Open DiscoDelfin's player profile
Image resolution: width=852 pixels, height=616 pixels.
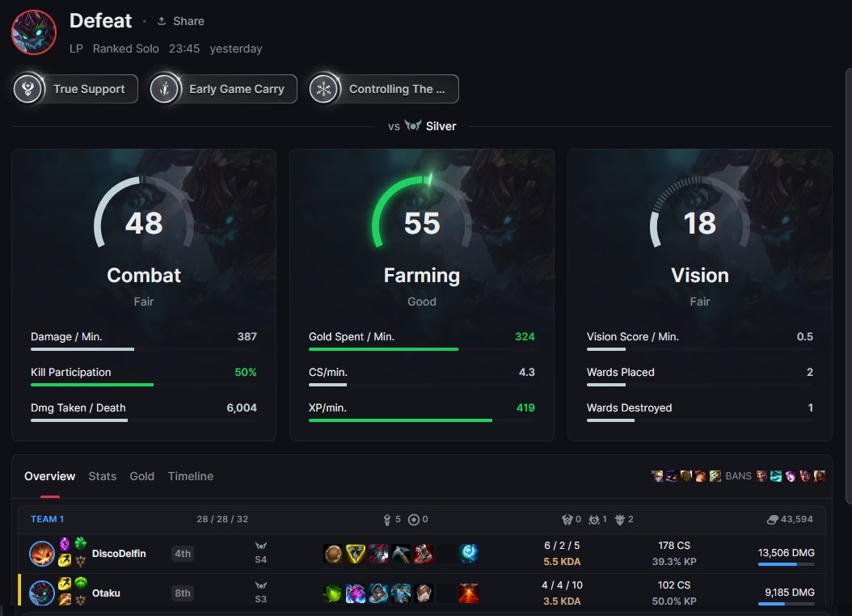pos(119,554)
